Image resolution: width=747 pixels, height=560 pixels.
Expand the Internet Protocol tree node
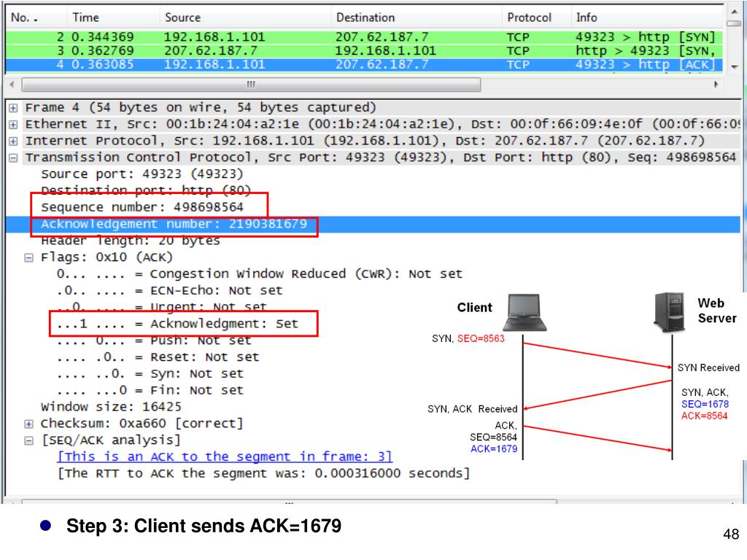(13, 141)
